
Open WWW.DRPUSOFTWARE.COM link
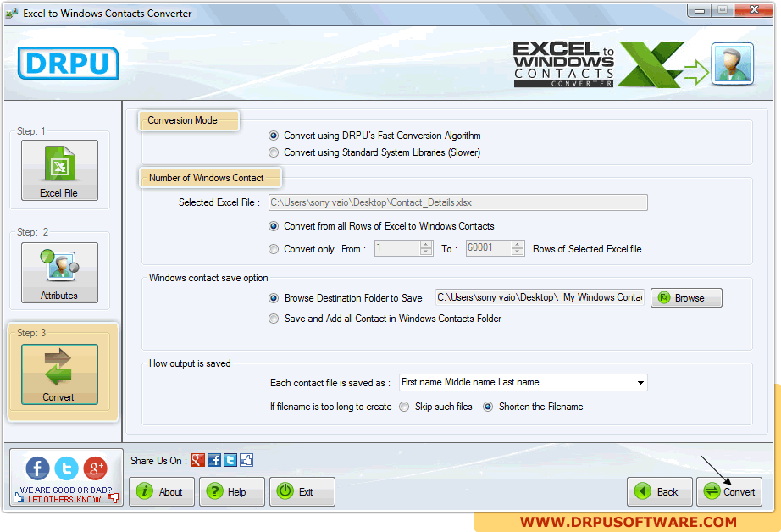tap(628, 522)
